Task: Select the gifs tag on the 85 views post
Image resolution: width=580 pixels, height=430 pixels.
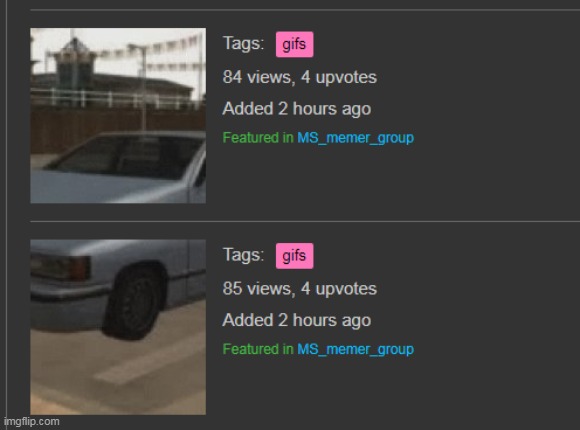Action: click(294, 256)
